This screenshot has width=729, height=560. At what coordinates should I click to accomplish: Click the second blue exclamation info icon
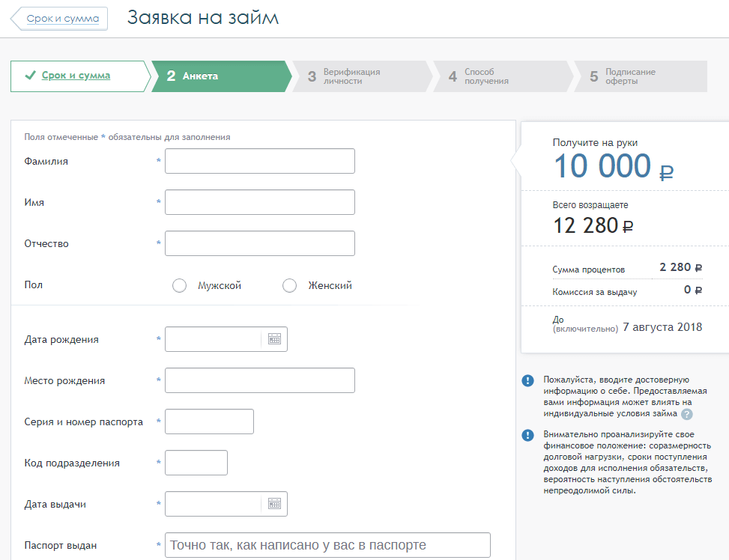click(528, 435)
